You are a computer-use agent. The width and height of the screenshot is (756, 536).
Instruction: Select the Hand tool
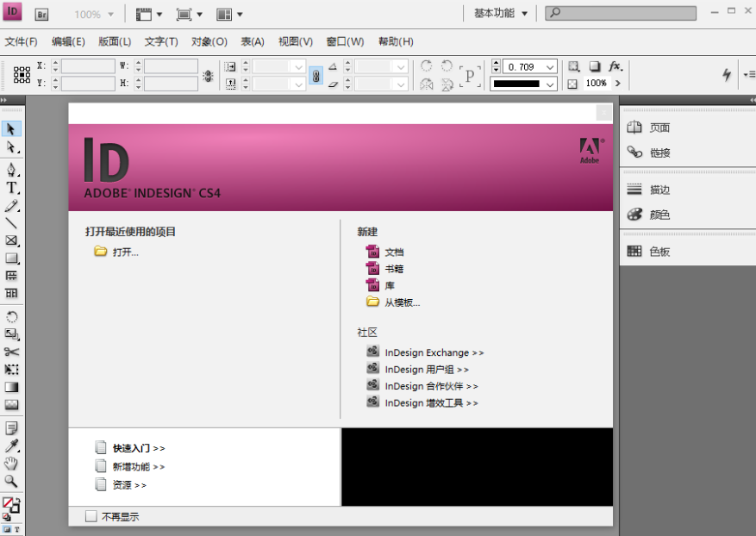tap(12, 462)
